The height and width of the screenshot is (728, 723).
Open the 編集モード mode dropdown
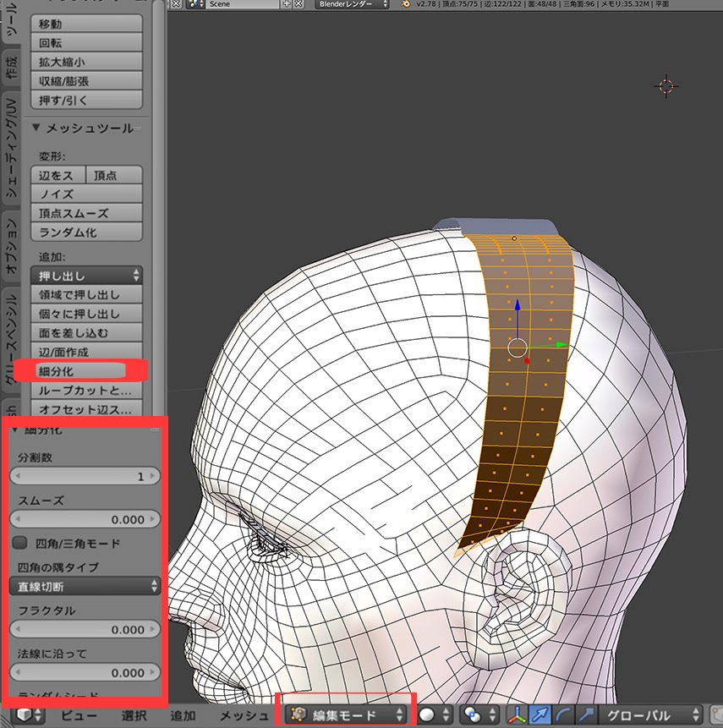click(347, 714)
